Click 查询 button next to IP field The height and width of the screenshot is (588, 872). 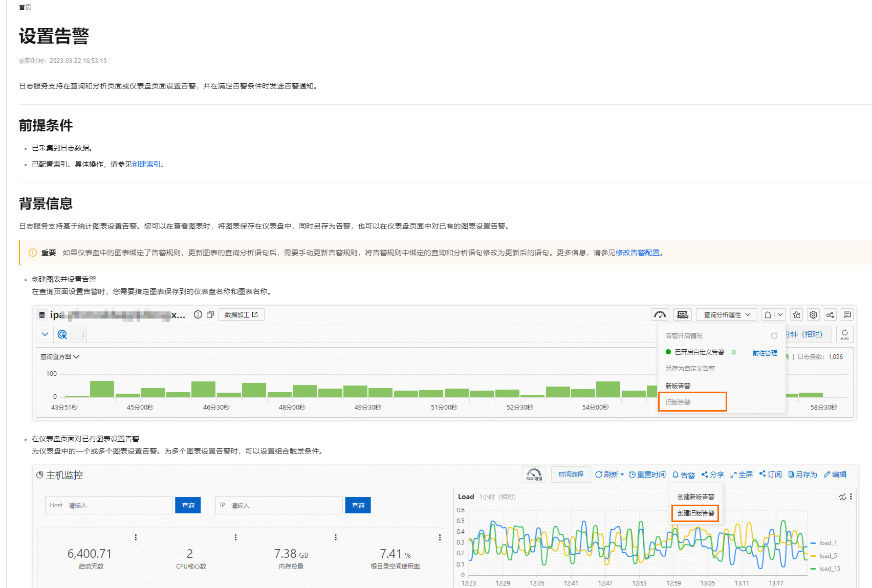(358, 506)
